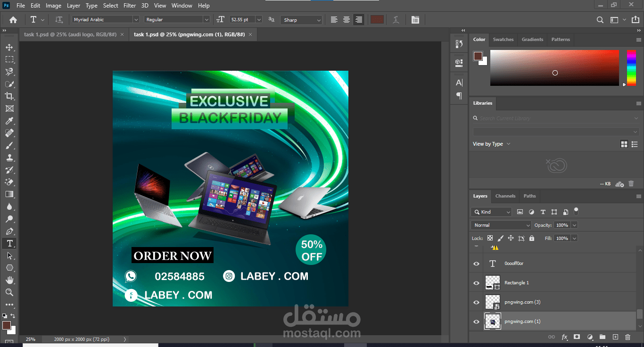The height and width of the screenshot is (347, 644).
Task: Select the Zoom tool
Action: (9, 292)
